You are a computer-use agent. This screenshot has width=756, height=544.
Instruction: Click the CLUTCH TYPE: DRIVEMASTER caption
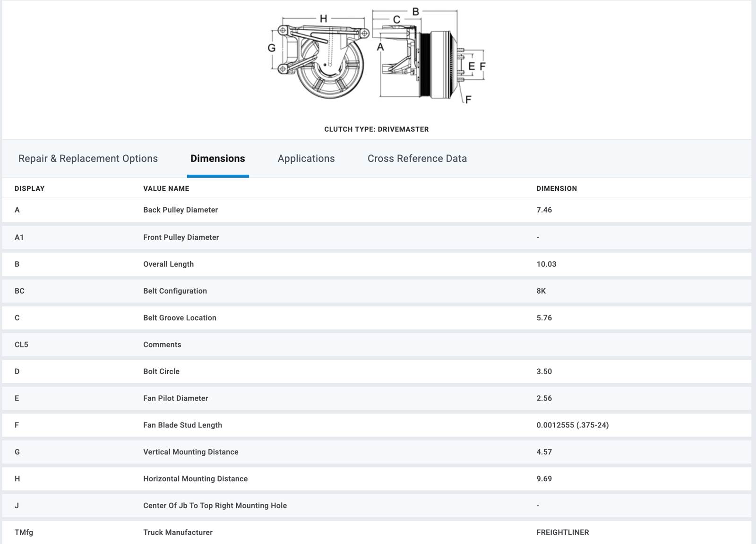pyautogui.click(x=376, y=129)
